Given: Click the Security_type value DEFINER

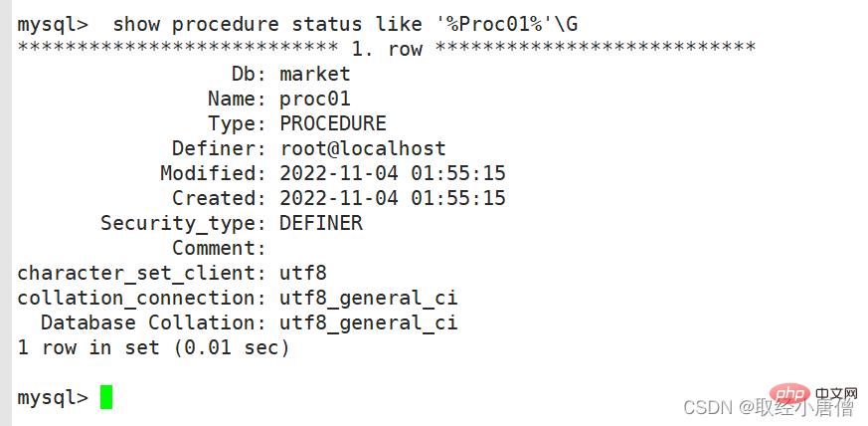Looking at the screenshot, I should [x=320, y=223].
